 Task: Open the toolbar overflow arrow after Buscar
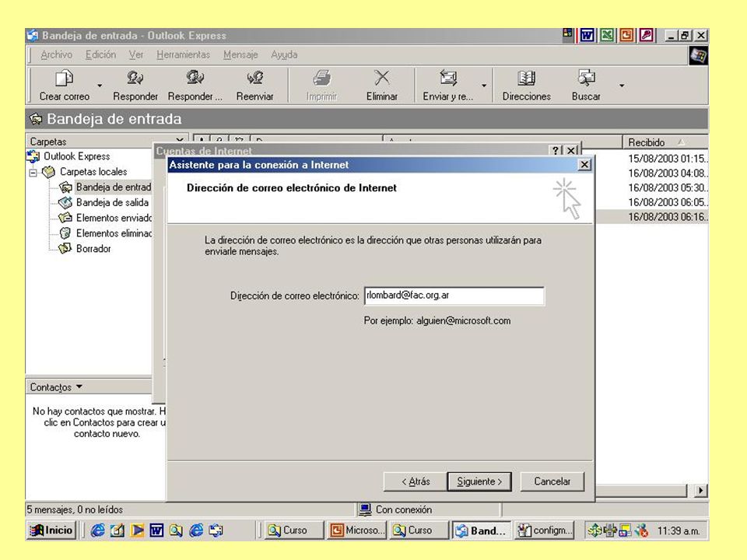622,86
